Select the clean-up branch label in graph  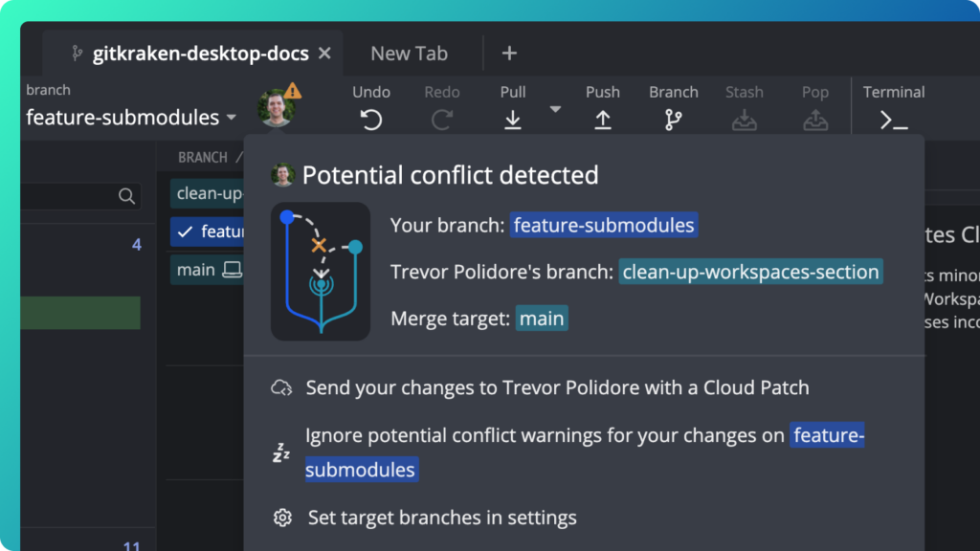click(x=208, y=193)
